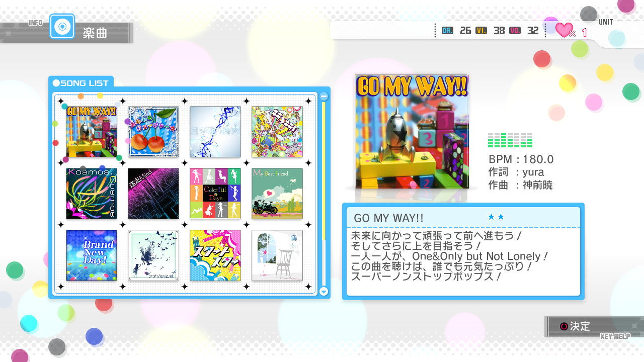Select the My Best Friend cover

point(277,194)
